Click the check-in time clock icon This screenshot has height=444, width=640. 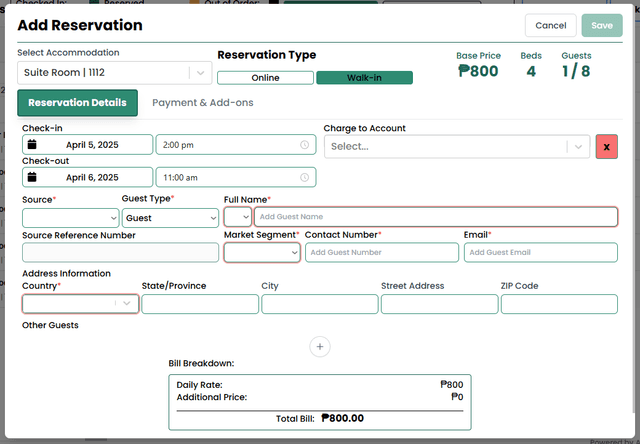point(305,145)
